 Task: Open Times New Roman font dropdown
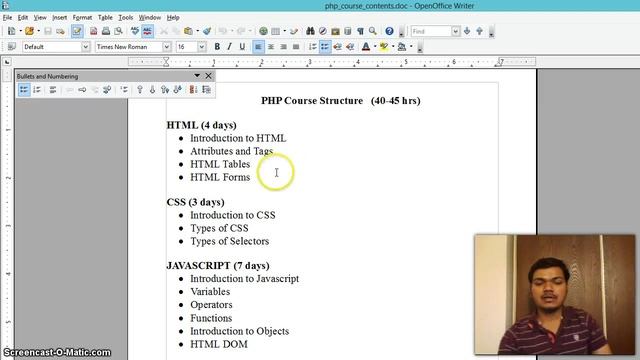[x=167, y=47]
